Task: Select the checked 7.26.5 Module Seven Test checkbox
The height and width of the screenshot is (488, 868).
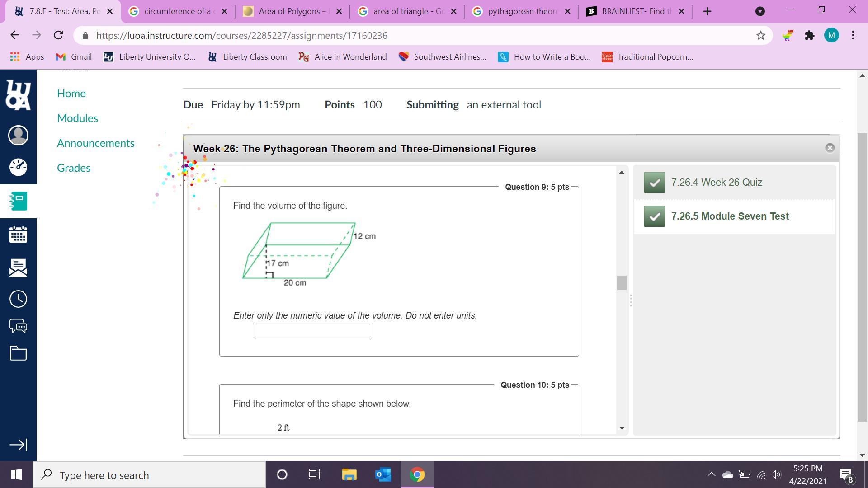Action: point(654,216)
